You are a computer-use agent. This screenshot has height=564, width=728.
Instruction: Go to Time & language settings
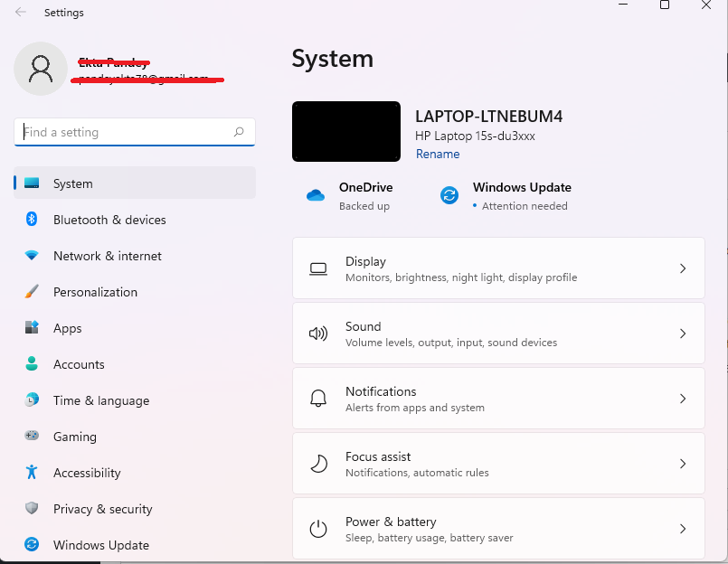point(100,400)
